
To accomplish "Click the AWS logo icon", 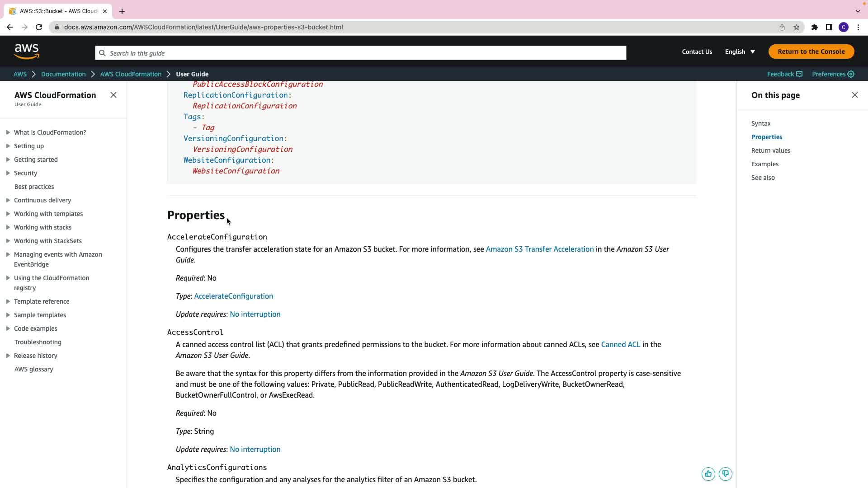I will (27, 52).
